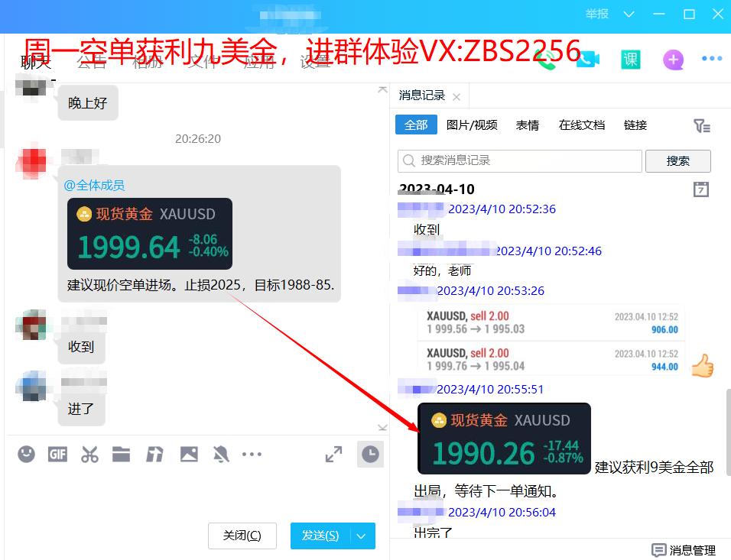The width and height of the screenshot is (731, 560).
Task: Switch to the 图片/视频 filter tab
Action: pyautogui.click(x=472, y=125)
